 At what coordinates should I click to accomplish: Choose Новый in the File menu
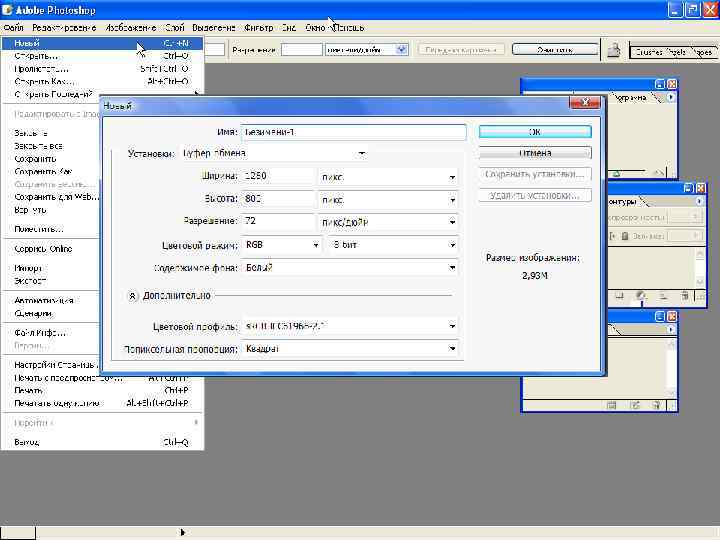point(101,43)
